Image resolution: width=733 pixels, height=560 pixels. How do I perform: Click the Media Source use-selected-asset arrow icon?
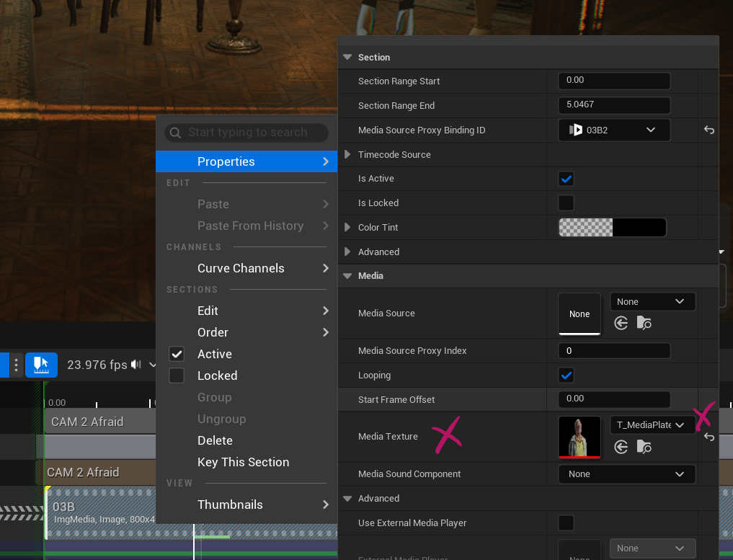621,324
